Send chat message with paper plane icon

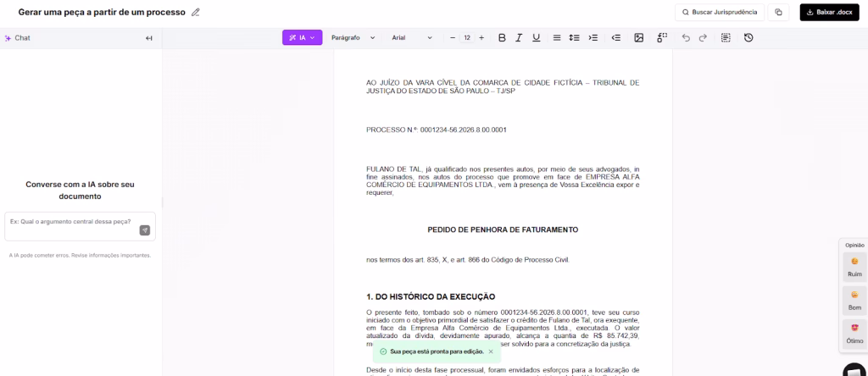[144, 230]
